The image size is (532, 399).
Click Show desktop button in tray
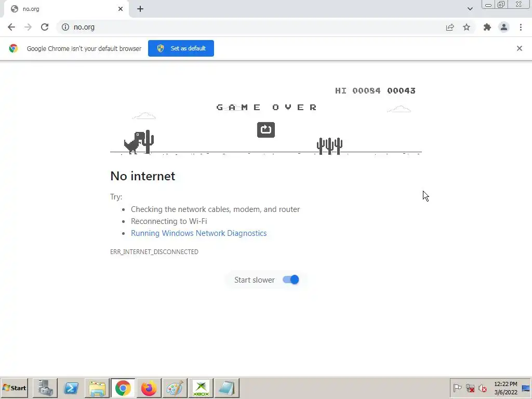pos(526,388)
